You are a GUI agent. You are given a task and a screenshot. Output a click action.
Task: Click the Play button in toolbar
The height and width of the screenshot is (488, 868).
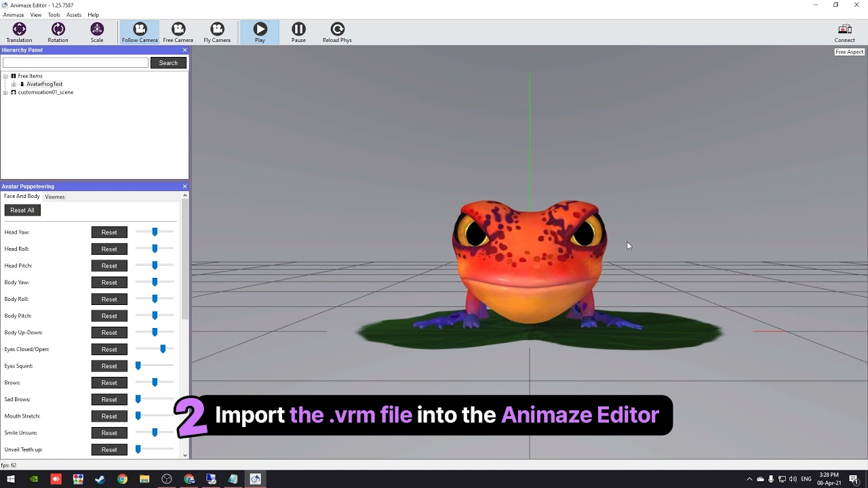click(x=260, y=33)
